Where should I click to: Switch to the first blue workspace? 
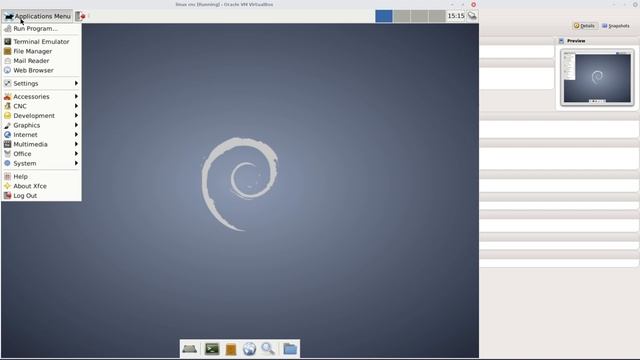(384, 16)
